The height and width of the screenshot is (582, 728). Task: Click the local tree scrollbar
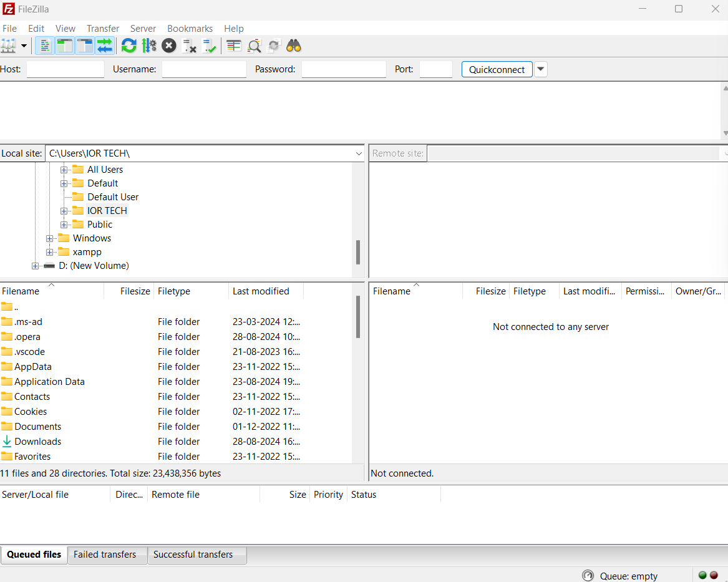pos(358,252)
